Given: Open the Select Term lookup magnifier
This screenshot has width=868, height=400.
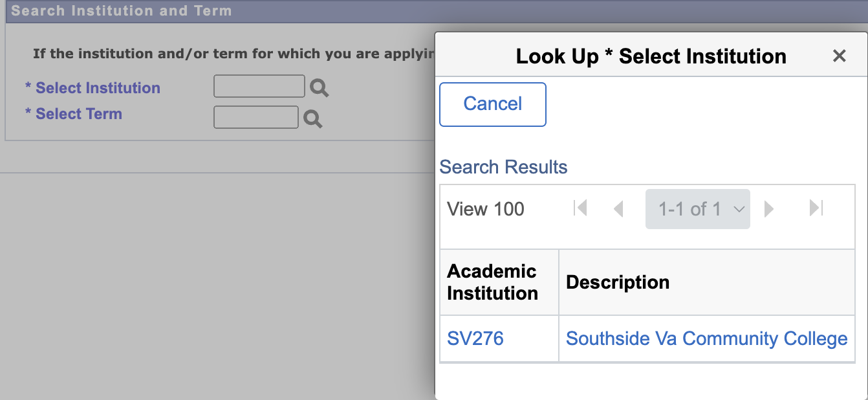Looking at the screenshot, I should point(313,118).
